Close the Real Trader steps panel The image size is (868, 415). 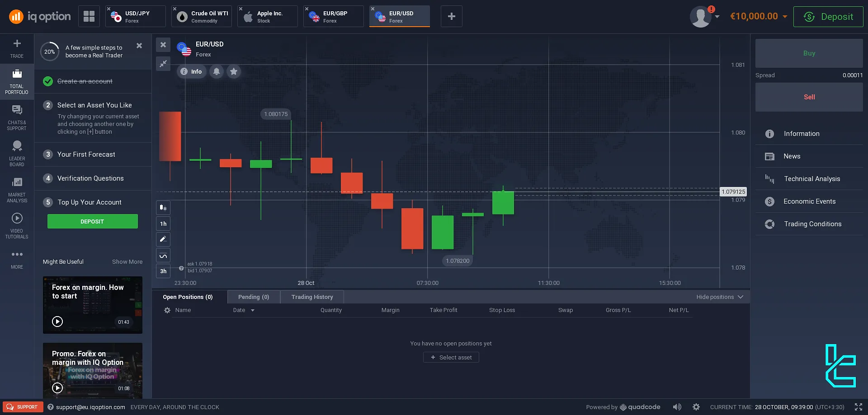click(139, 46)
